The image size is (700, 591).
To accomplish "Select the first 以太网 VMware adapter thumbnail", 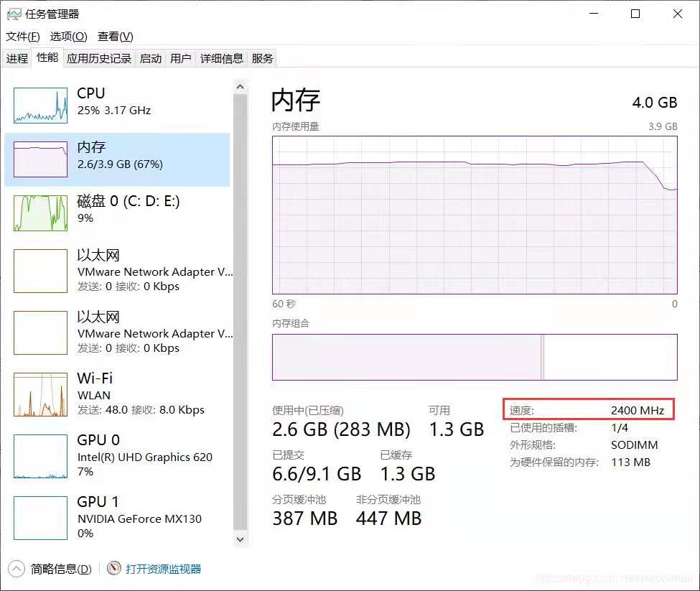I will (40, 271).
